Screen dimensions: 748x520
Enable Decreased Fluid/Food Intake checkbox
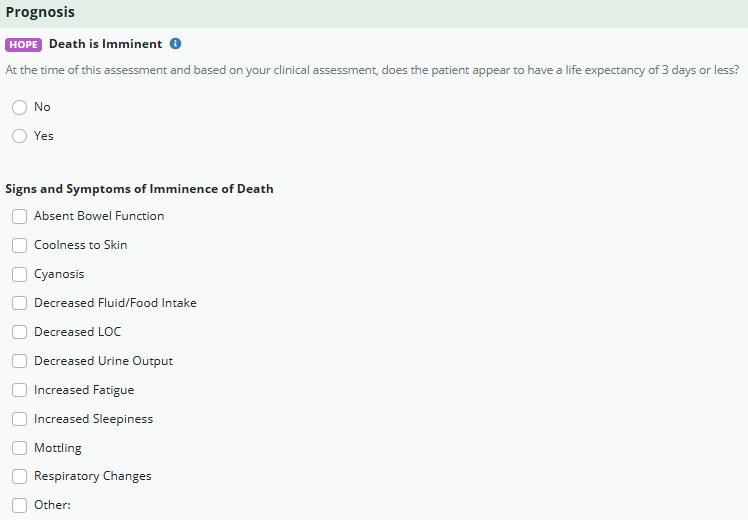(19, 303)
